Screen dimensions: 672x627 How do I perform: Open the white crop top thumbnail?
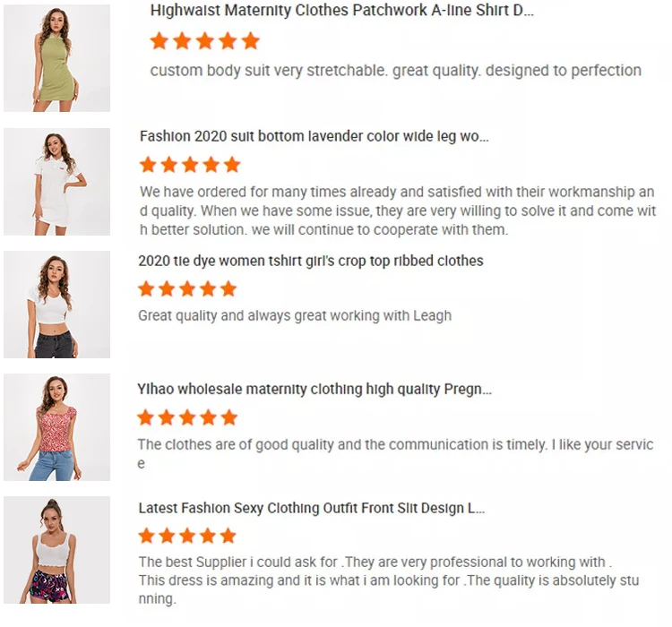tap(56, 305)
